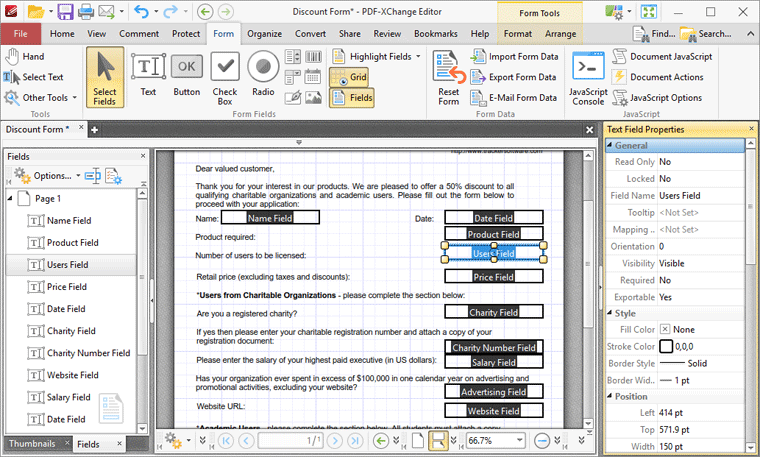This screenshot has height=457, width=760.
Task: Open Document Actions
Action: [x=658, y=77]
